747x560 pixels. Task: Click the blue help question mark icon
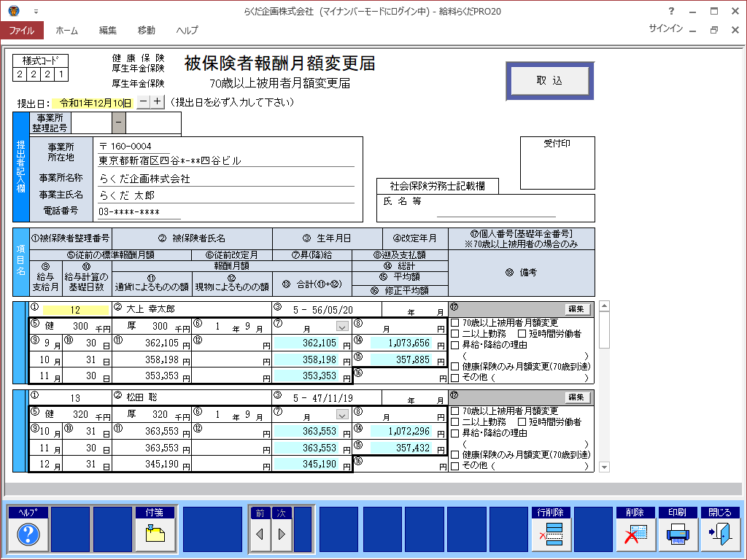[x=28, y=534]
